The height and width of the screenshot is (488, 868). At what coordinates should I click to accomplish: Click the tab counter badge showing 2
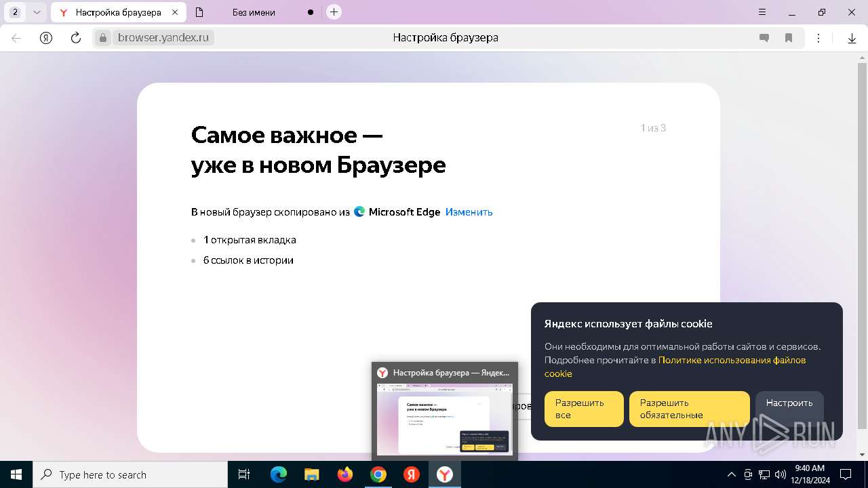16,12
